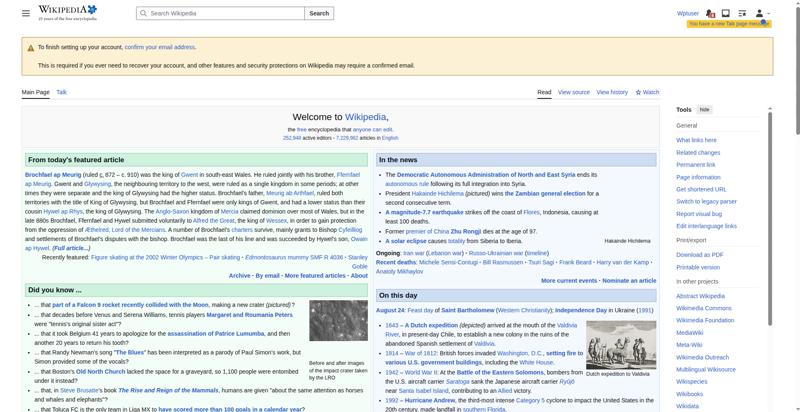Open Brochfael ap Meurig featured article
This screenshot has height=412, width=800.
click(53, 175)
